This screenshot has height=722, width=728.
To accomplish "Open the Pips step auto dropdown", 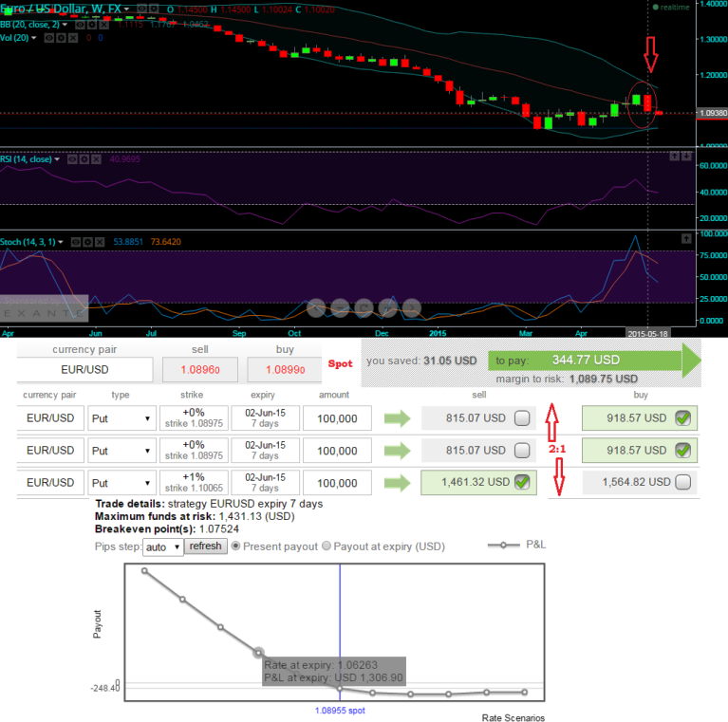I will point(163,547).
